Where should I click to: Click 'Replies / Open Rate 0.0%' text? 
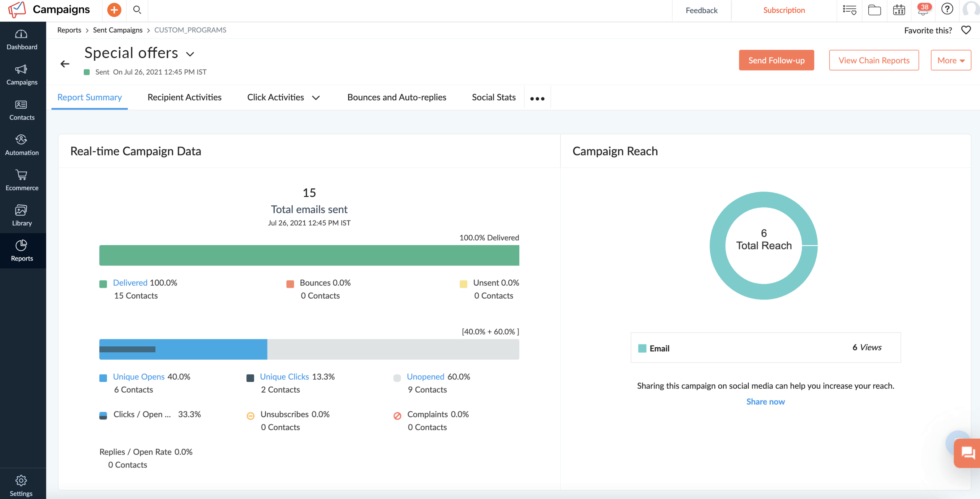[x=146, y=452]
